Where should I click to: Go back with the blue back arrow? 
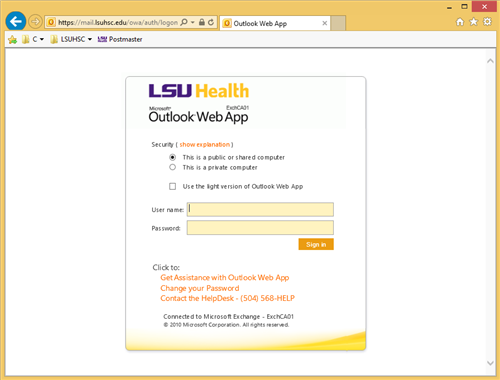click(16, 22)
